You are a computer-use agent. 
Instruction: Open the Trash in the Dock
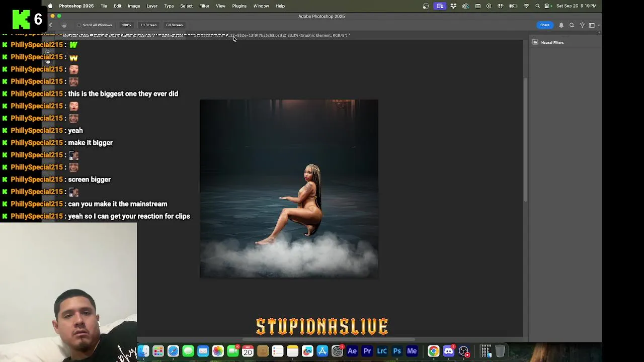pyautogui.click(x=500, y=351)
